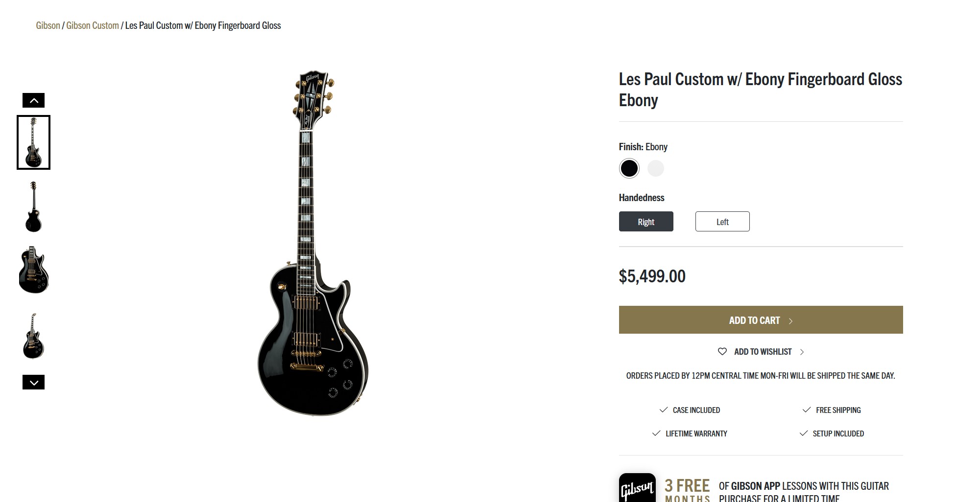Image resolution: width=980 pixels, height=502 pixels.
Task: View the guitar back thumbnail
Action: click(33, 207)
